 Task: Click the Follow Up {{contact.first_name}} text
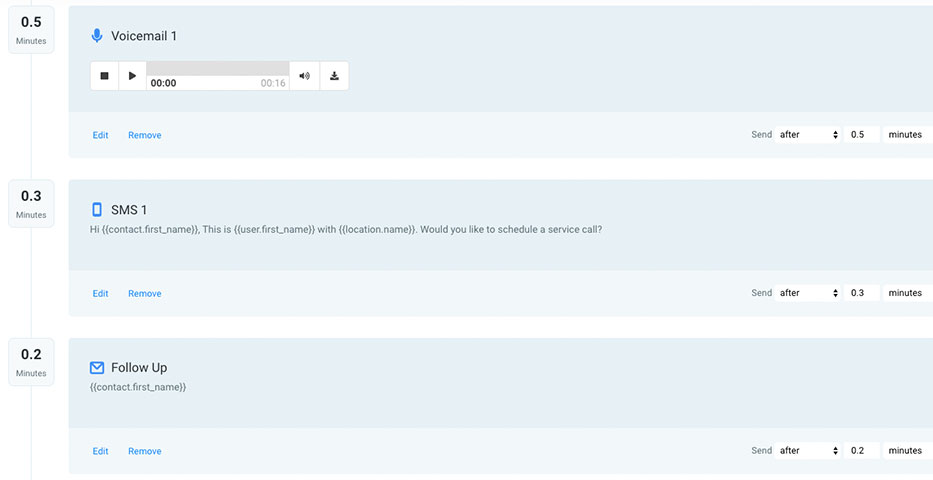click(x=138, y=387)
